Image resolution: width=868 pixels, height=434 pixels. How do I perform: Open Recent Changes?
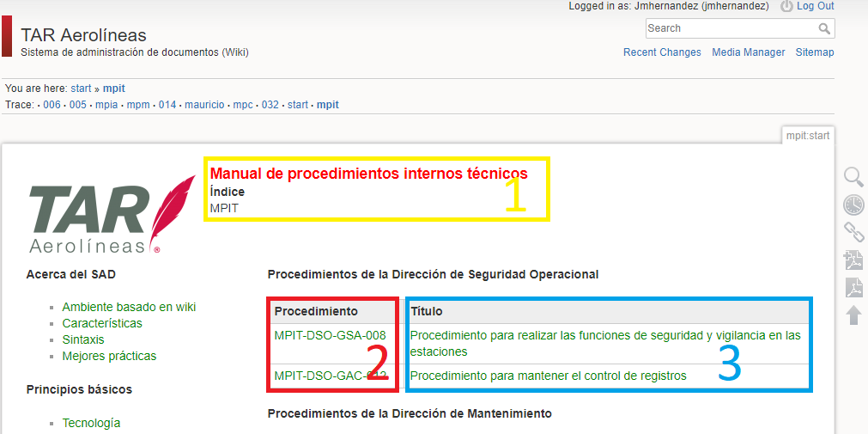[662, 52]
